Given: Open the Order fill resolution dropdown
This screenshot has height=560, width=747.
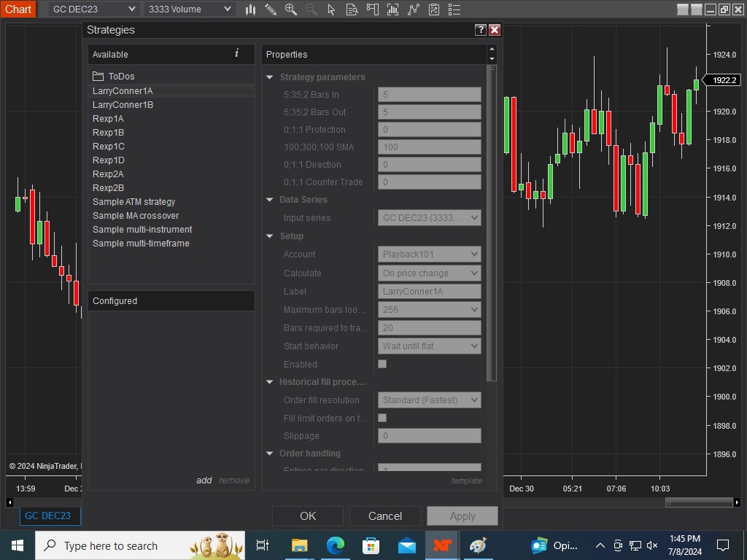Looking at the screenshot, I should [x=429, y=400].
